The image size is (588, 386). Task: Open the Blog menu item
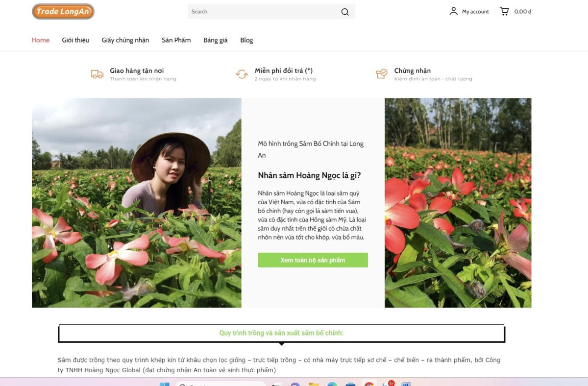point(246,40)
